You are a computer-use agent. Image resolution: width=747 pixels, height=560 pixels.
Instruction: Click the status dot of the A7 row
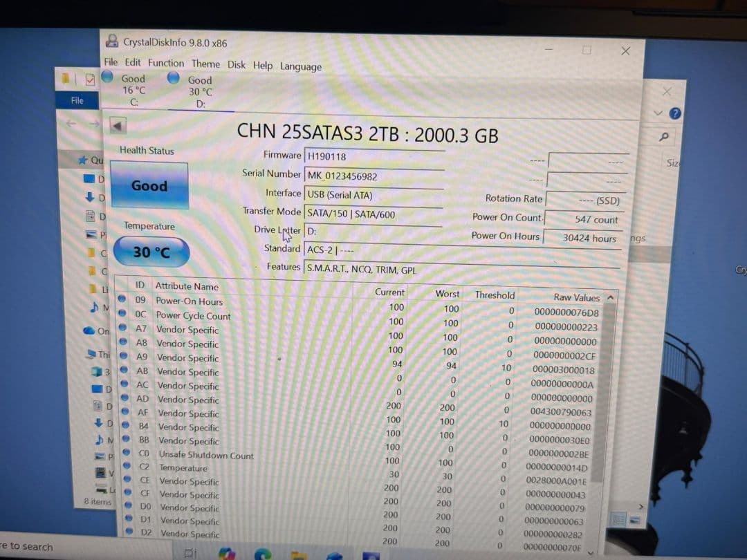point(123,328)
